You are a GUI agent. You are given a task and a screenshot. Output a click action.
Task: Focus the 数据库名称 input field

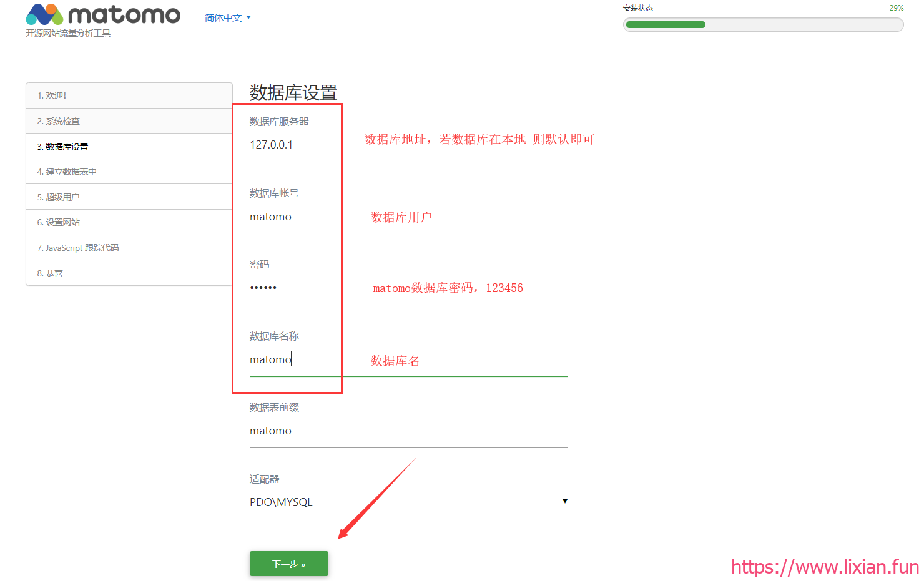tap(409, 360)
